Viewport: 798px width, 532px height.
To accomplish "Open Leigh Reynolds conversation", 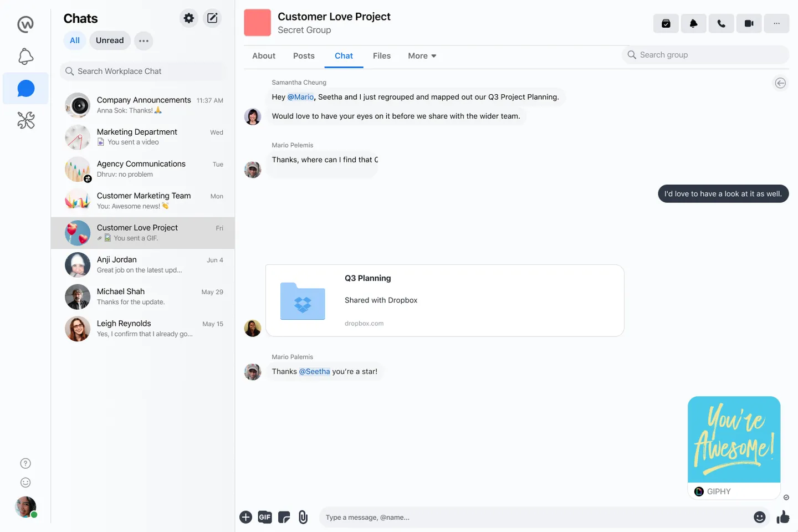I will click(x=143, y=329).
